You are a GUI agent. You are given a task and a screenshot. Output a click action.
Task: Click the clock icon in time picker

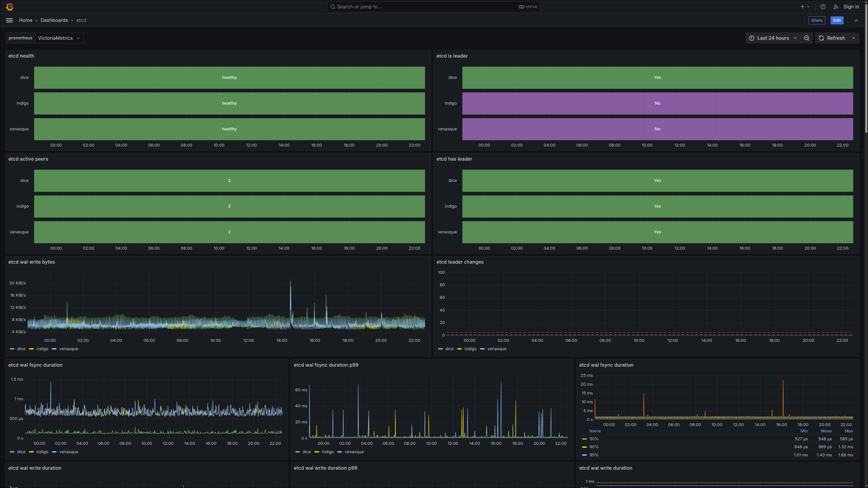click(752, 38)
